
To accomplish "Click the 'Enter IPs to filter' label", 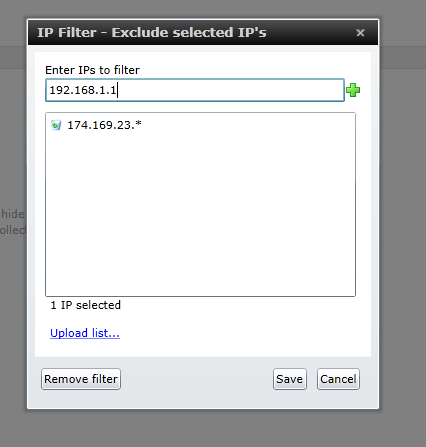I will pyautogui.click(x=92, y=70).
